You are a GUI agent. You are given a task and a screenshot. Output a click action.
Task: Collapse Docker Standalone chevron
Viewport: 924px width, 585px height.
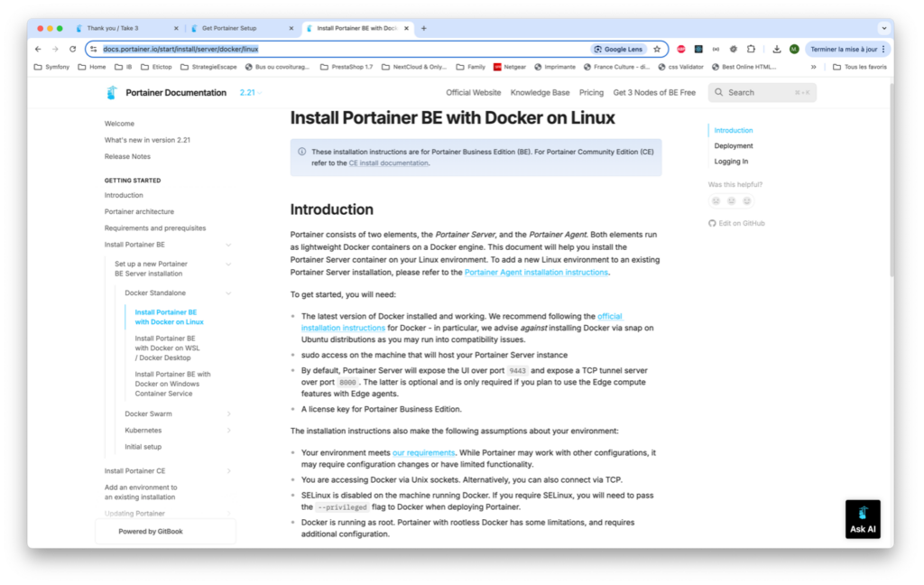(228, 293)
